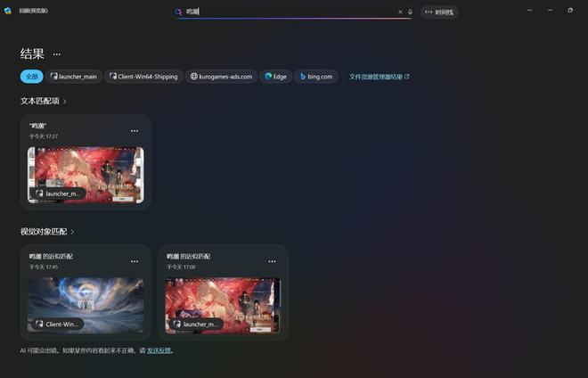Select the 全部 filter chip
Viewport: 588px width, 378px height.
click(x=31, y=77)
